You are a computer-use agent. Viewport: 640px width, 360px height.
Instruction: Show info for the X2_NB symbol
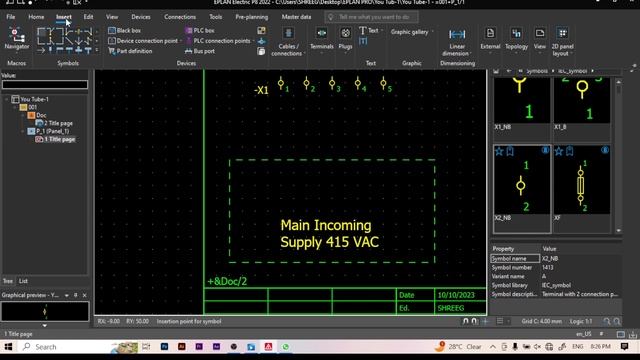(x=545, y=150)
